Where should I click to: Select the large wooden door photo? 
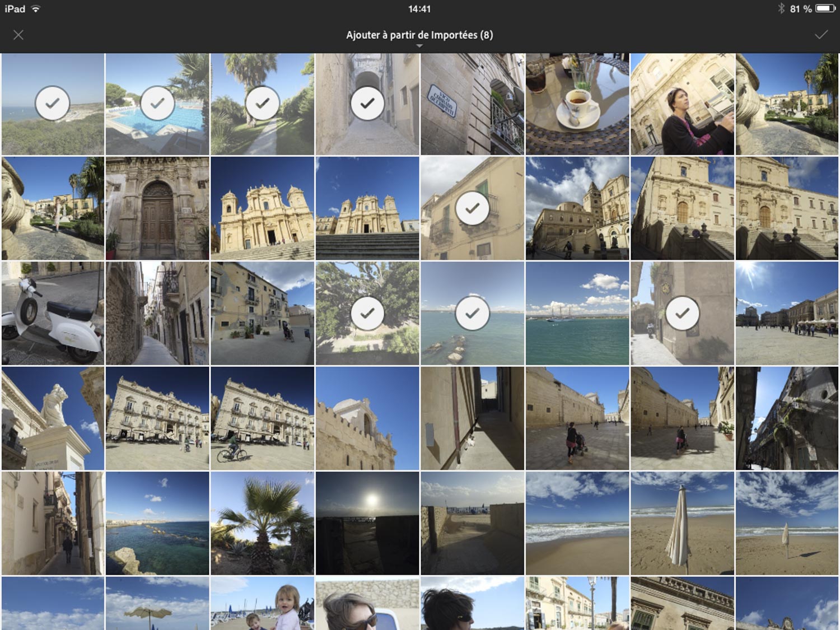coord(157,208)
